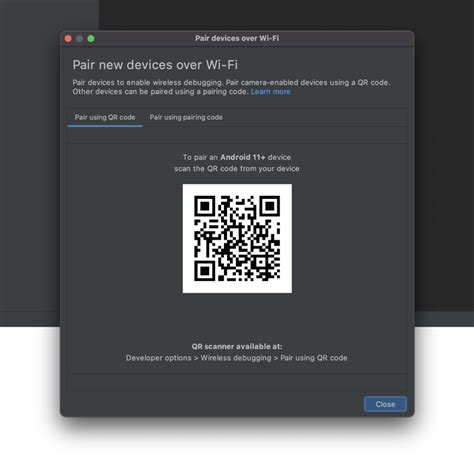The width and height of the screenshot is (474, 455).
Task: Click the Pair devices over Wi-Fi title bar
Action: (x=237, y=38)
